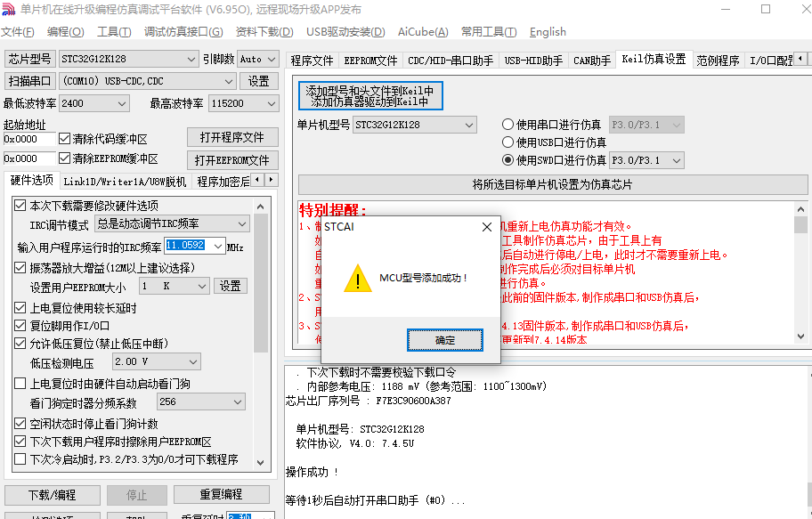
Task: Click 打开程序文件 button
Action: tap(232, 137)
